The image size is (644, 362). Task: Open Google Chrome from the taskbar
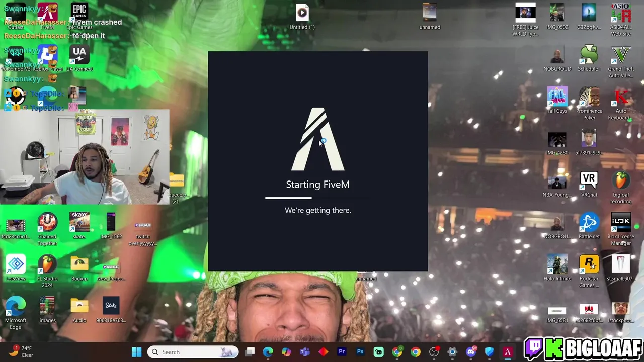tap(415, 352)
